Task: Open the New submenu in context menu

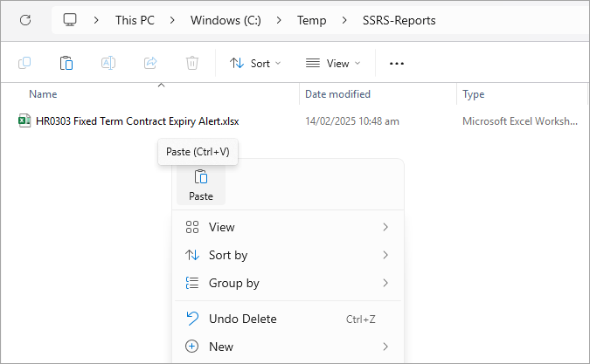Action: pos(287,347)
